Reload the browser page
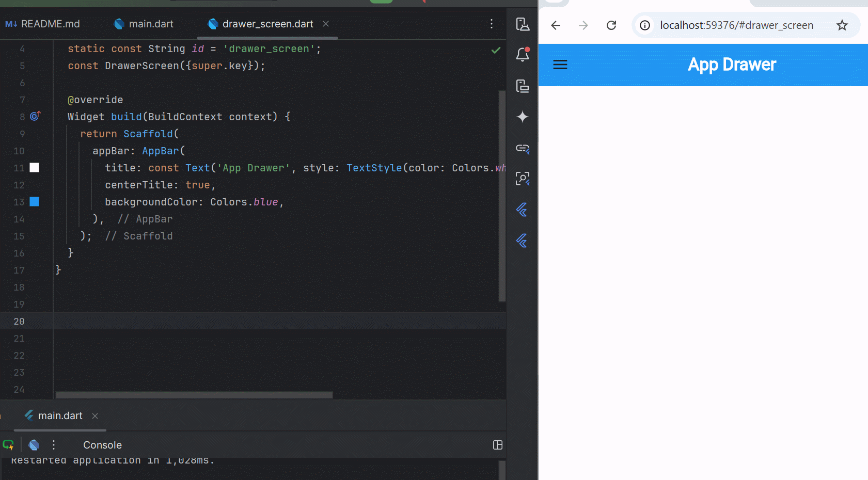Screen dimensions: 868x480 [x=611, y=25]
